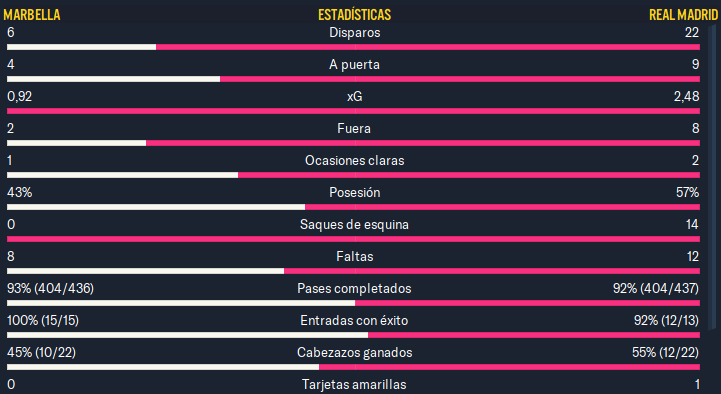721x394 pixels.
Task: Click Marbella's 93% (404/436) passes value
Action: point(51,288)
